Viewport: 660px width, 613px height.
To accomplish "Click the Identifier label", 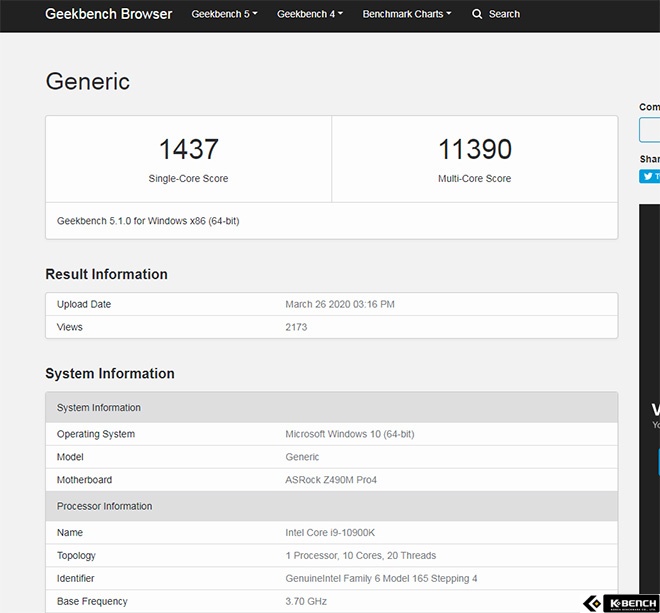I will (75, 578).
